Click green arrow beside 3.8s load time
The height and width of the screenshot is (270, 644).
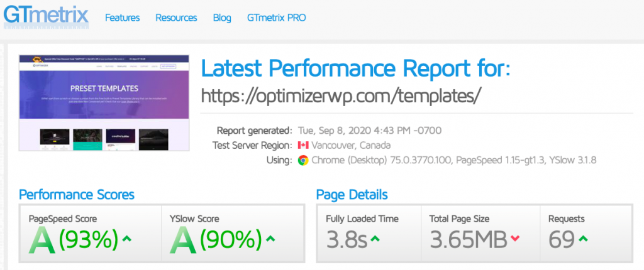[375, 239]
